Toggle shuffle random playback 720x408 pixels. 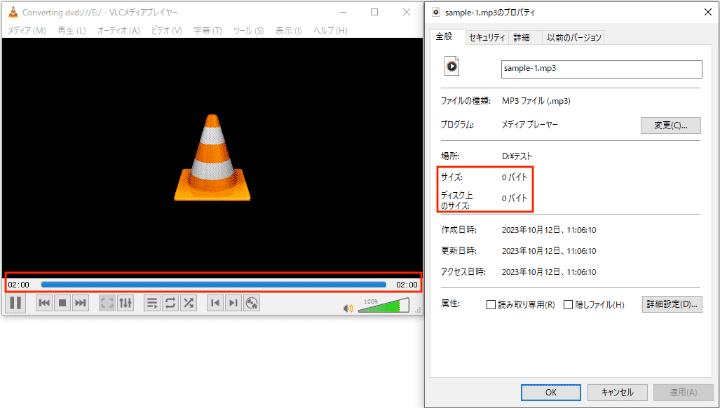click(x=188, y=303)
